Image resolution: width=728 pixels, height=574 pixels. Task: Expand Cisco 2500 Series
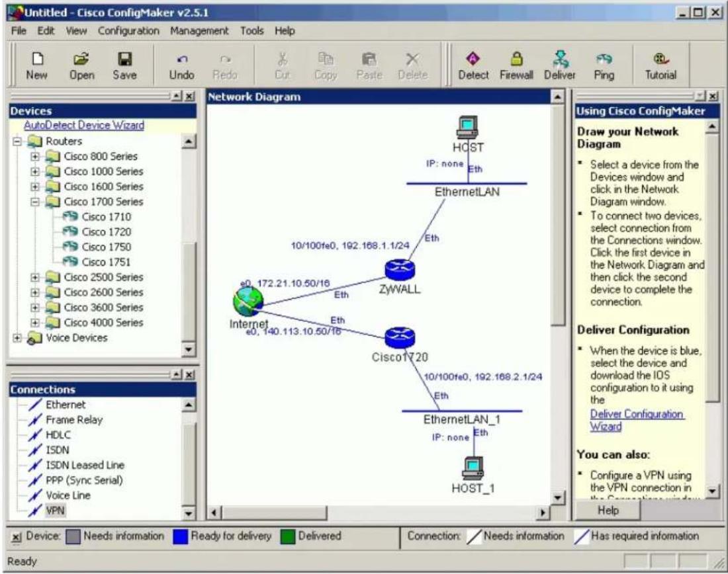[x=35, y=278]
